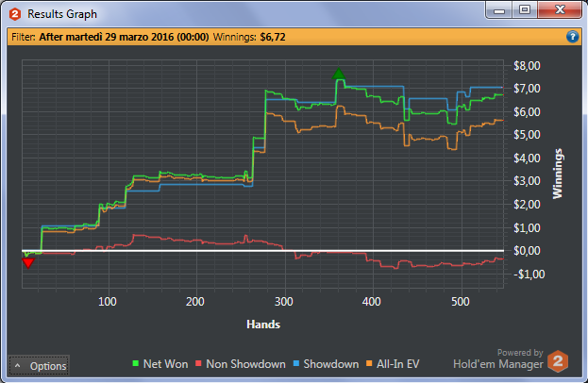Click the blue Showdown legend swatch
The height and width of the screenshot is (383, 588).
coord(296,363)
